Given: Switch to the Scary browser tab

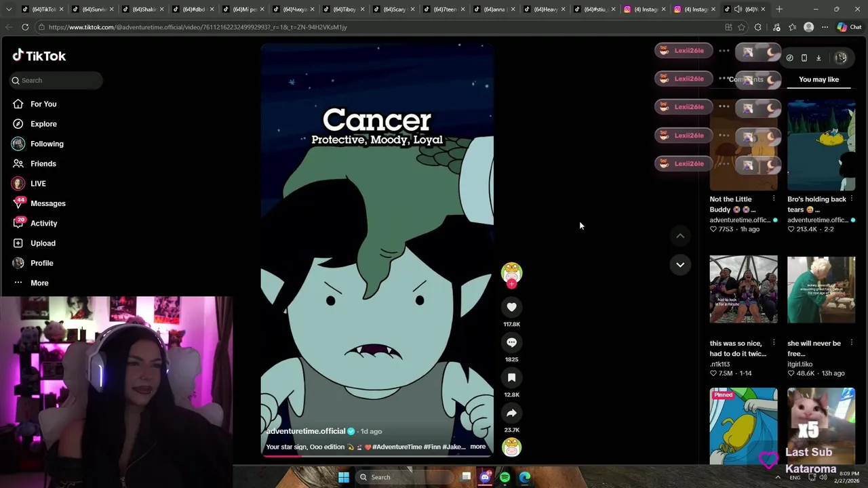Looking at the screenshot, I should click(393, 9).
